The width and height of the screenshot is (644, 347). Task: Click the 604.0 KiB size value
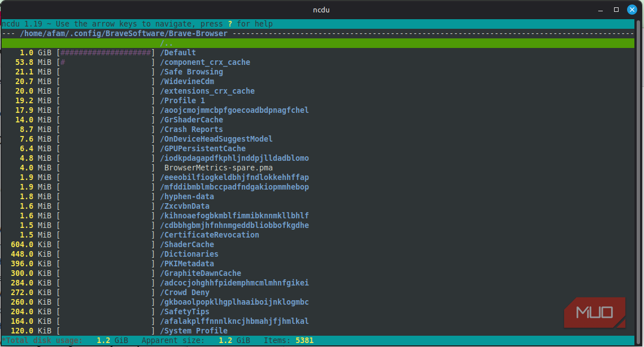(x=31, y=244)
